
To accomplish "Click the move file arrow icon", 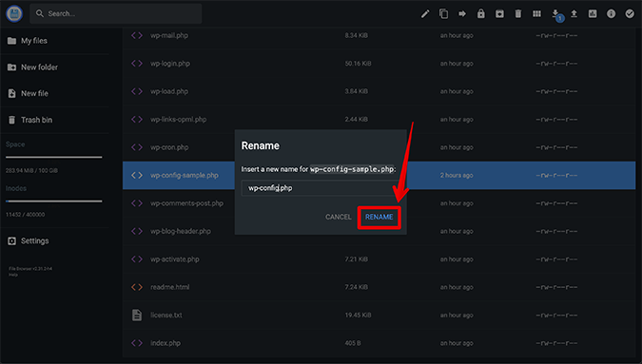I will [462, 14].
